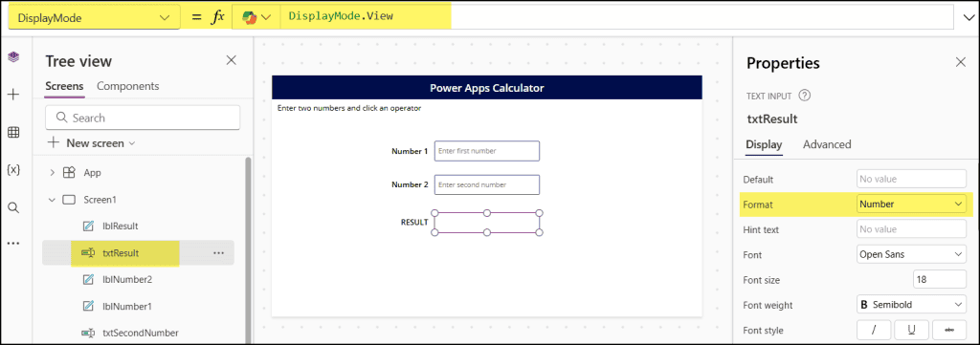
Task: Toggle italic font style
Action: pyautogui.click(x=874, y=330)
